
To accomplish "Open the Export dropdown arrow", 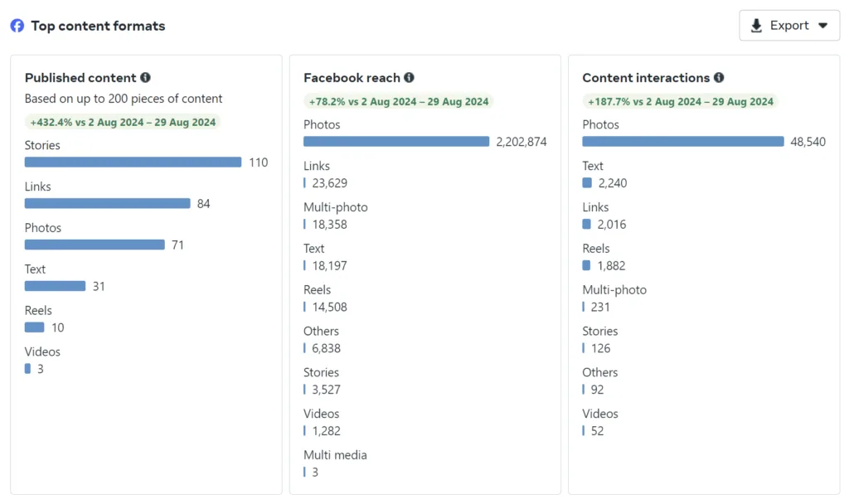I will point(823,26).
